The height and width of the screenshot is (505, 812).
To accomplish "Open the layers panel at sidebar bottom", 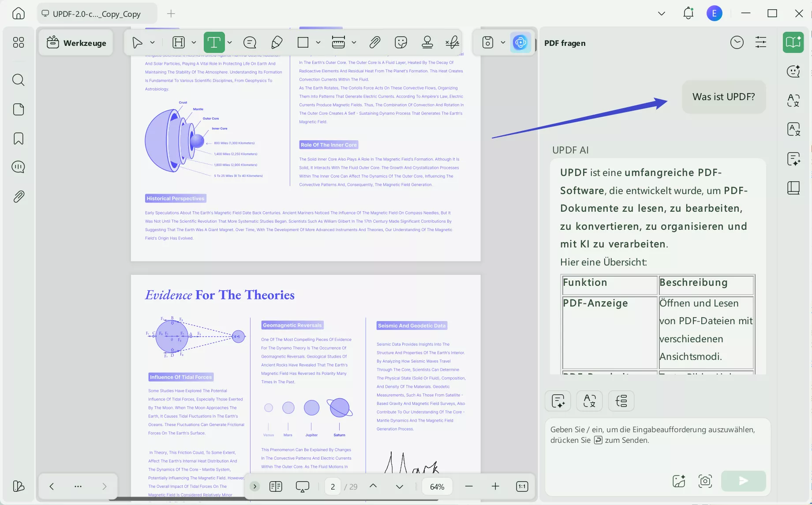I will point(19,486).
